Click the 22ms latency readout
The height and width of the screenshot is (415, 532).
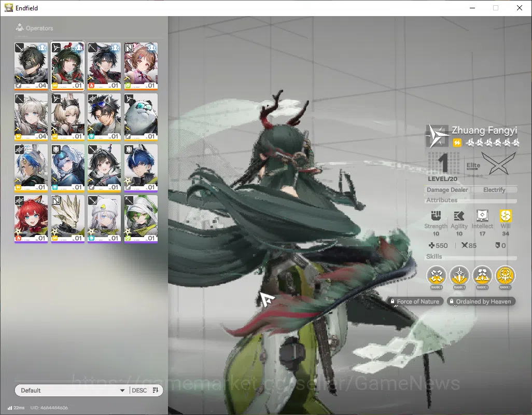coord(19,408)
